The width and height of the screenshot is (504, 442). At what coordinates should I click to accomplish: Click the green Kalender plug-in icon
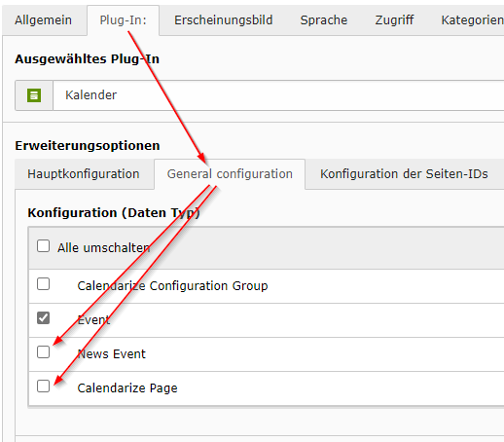34,95
